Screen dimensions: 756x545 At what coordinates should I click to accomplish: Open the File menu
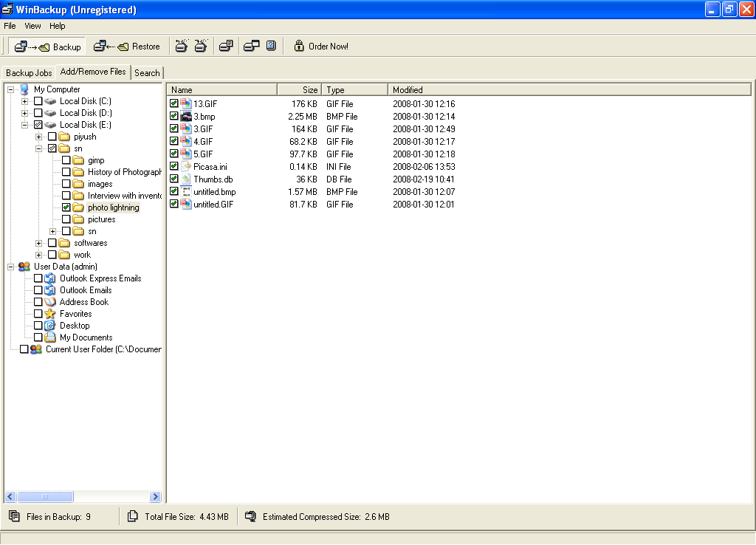(10, 26)
